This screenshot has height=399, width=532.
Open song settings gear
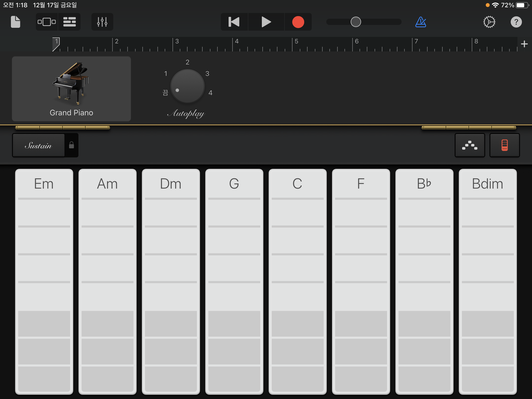click(489, 22)
